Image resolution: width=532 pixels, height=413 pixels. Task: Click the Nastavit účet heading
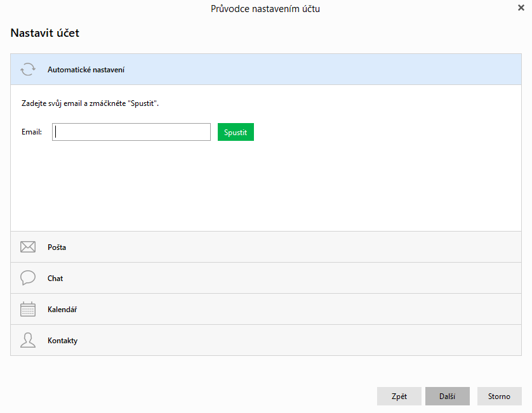pos(45,33)
